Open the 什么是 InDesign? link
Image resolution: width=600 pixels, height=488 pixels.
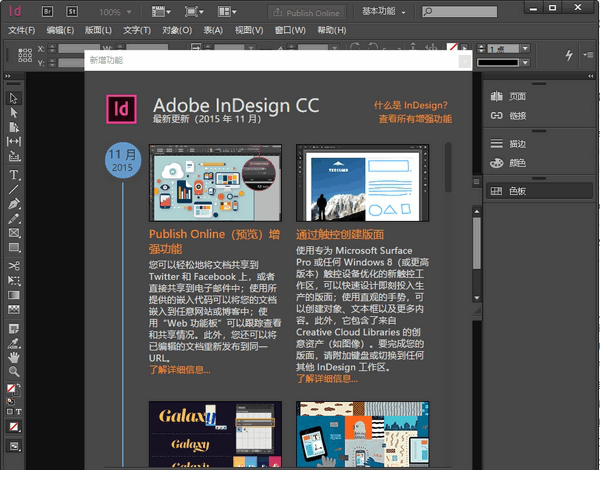click(x=411, y=105)
